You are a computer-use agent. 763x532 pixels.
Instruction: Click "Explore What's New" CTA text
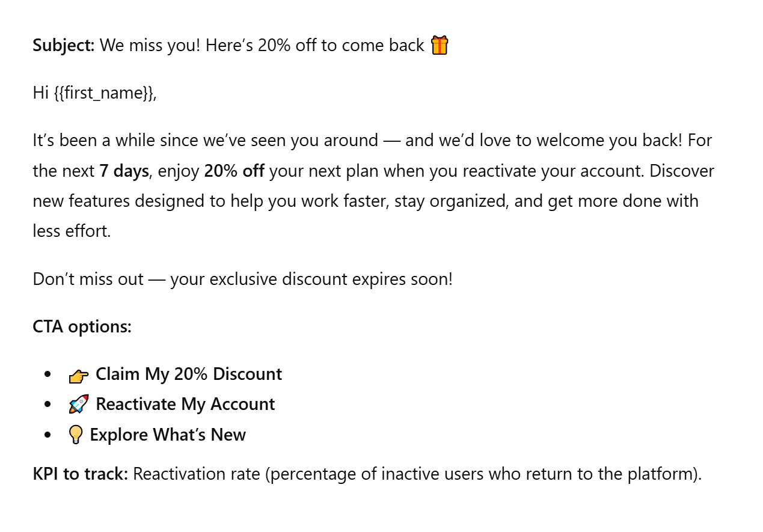tap(168, 435)
